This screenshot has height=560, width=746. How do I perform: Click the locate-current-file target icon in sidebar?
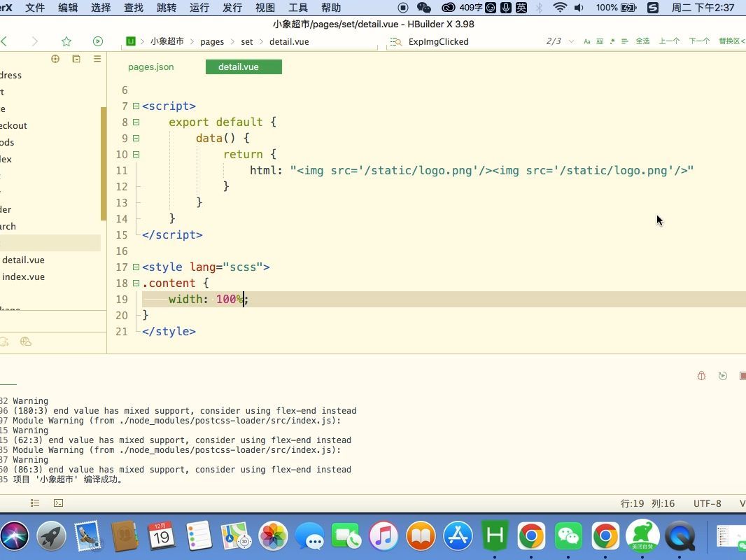[55, 59]
